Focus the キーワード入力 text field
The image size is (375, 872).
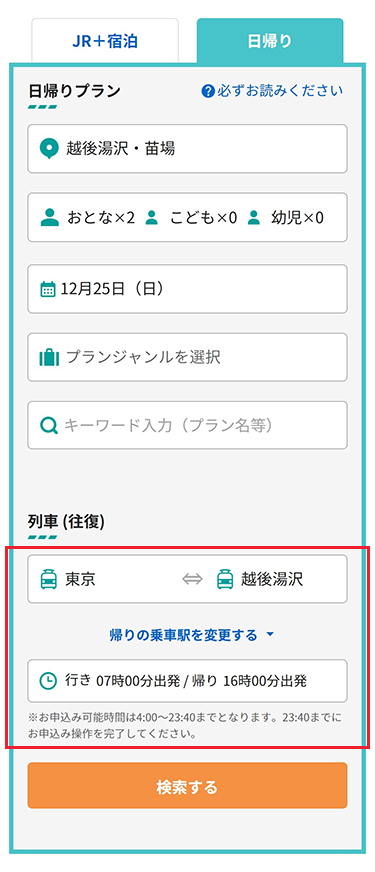pyautogui.click(x=188, y=425)
